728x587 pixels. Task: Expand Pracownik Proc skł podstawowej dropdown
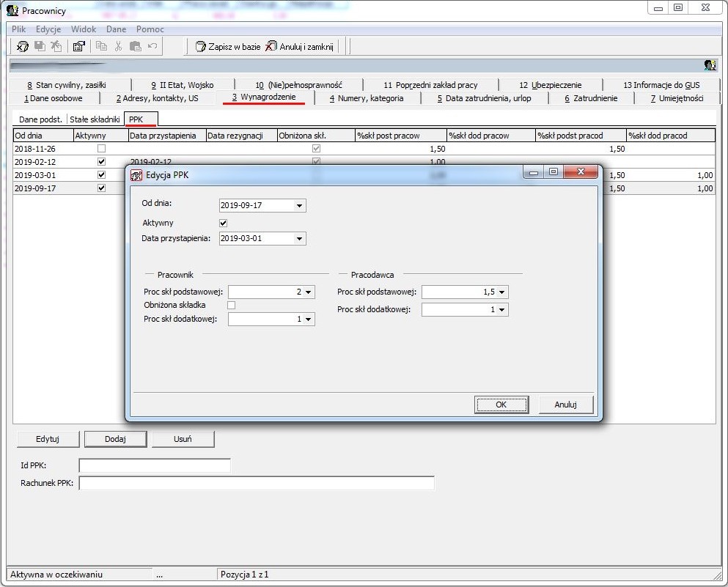pyautogui.click(x=309, y=292)
